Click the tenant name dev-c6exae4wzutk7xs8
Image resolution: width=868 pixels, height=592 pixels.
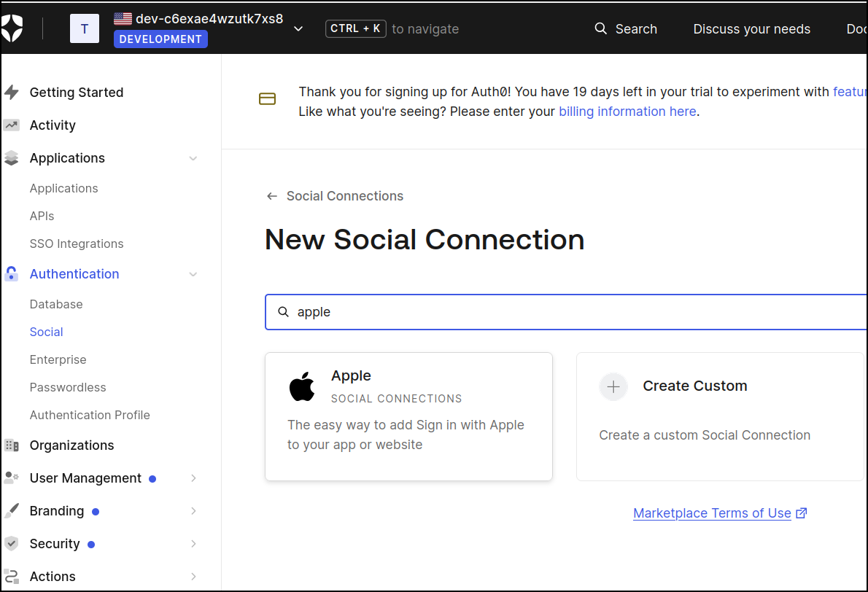(x=209, y=19)
